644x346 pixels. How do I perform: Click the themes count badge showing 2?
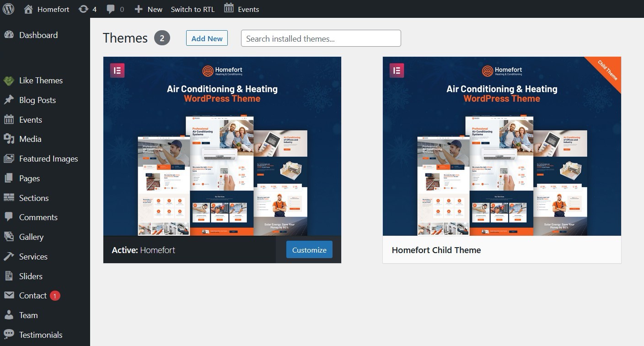162,38
